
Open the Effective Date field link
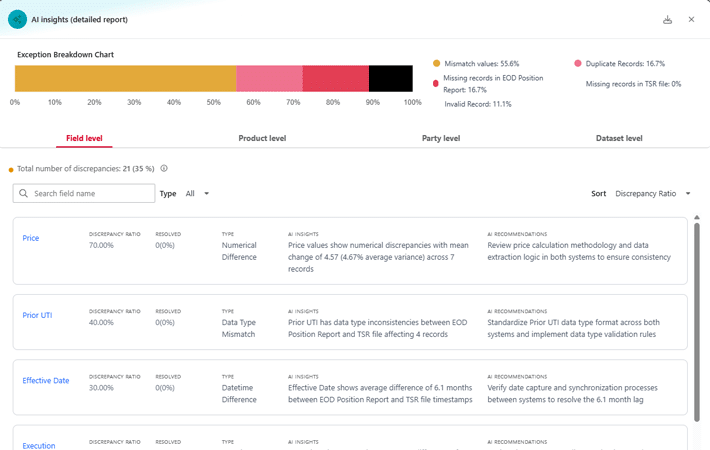(x=46, y=381)
